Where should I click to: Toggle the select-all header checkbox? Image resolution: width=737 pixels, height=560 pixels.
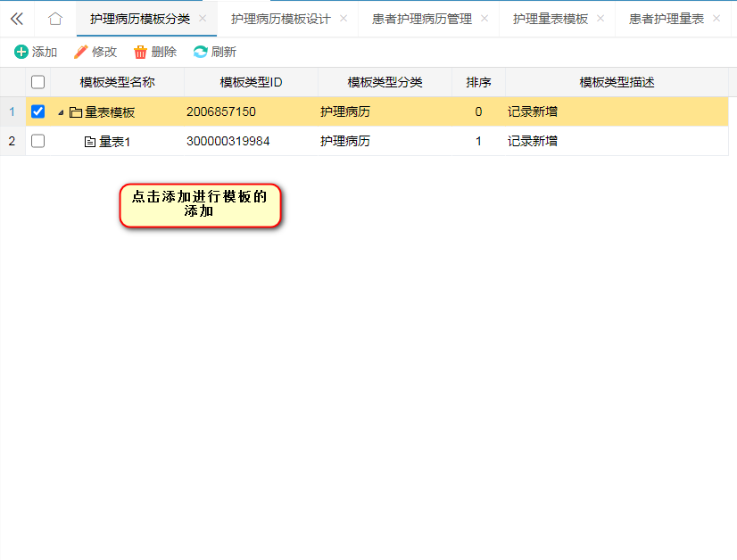pos(38,82)
